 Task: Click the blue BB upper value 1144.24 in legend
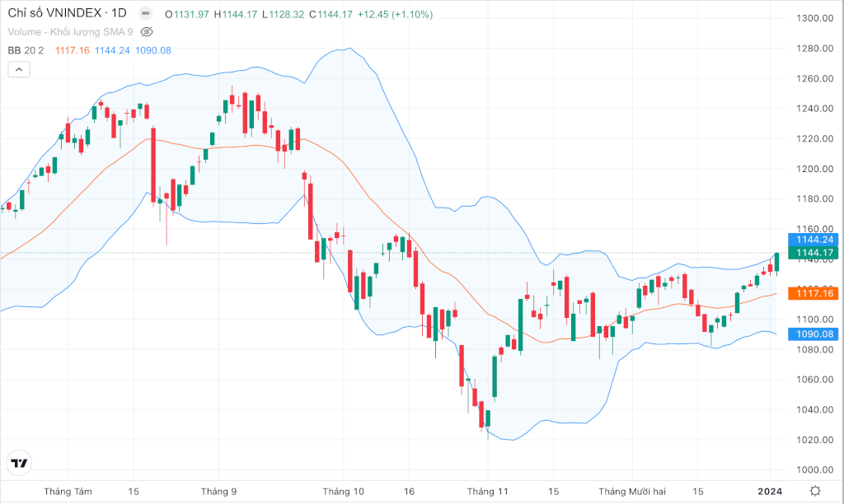[112, 50]
